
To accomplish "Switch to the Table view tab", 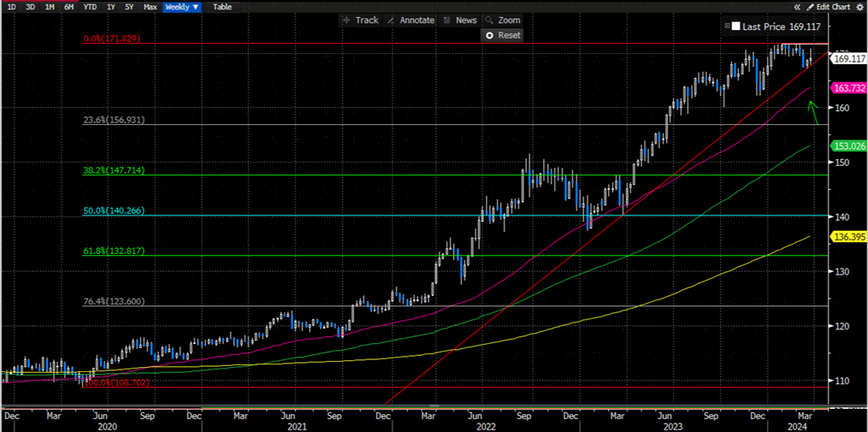I will (221, 7).
